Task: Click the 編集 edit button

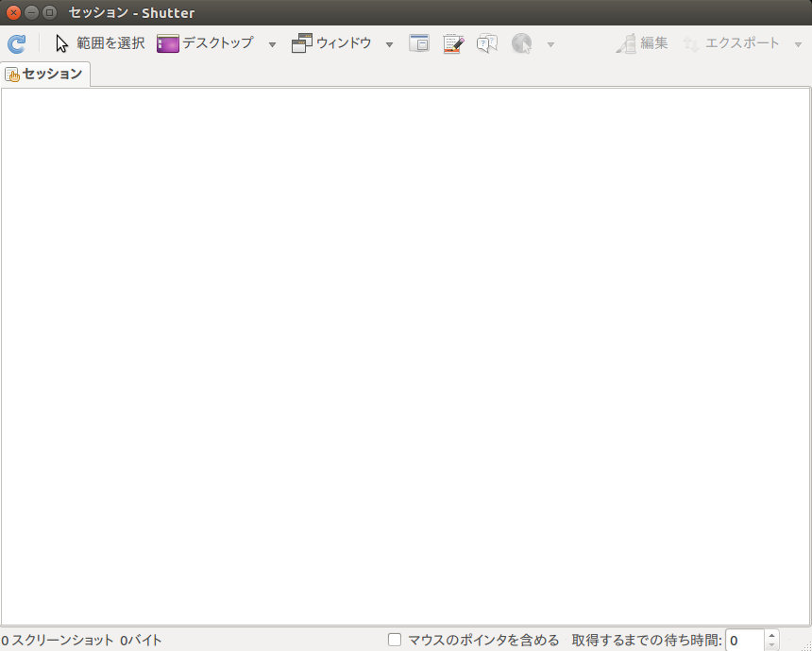Action: 642,43
